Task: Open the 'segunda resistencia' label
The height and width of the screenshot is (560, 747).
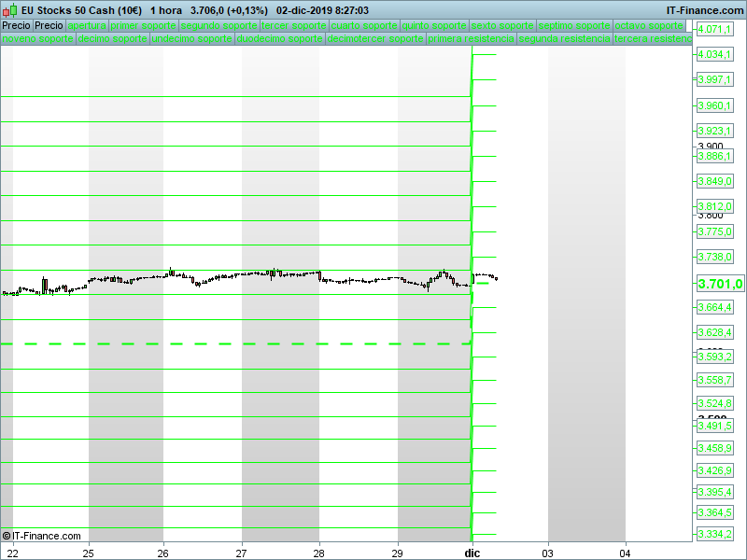Action: click(x=565, y=40)
